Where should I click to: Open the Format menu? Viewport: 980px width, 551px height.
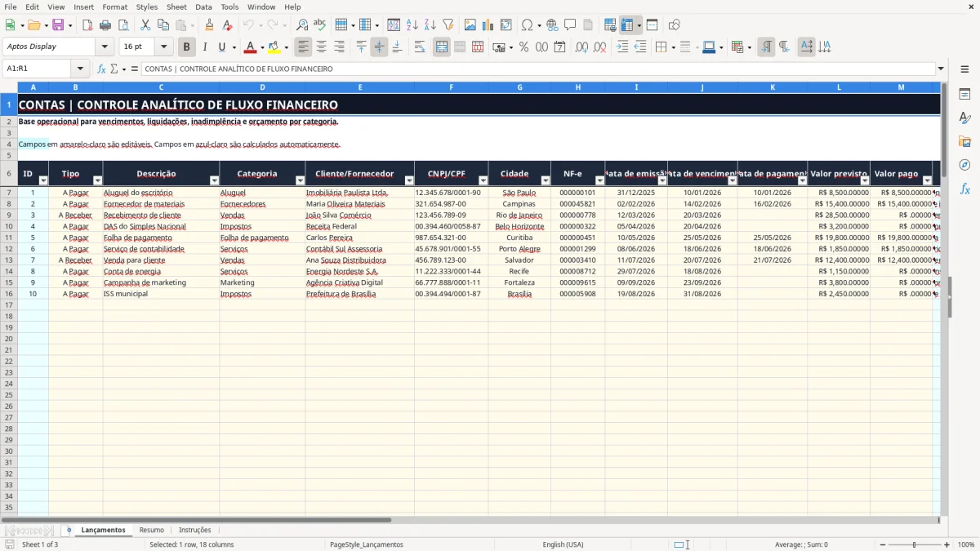[114, 7]
